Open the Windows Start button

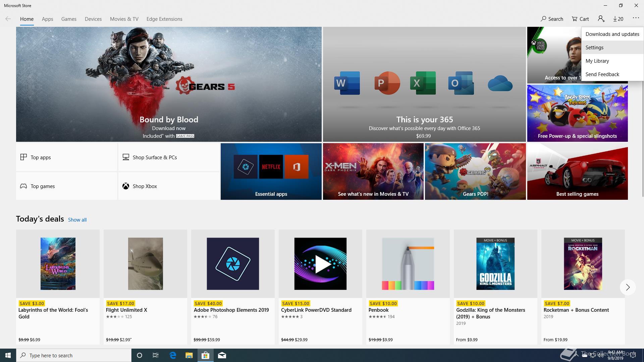(8, 355)
